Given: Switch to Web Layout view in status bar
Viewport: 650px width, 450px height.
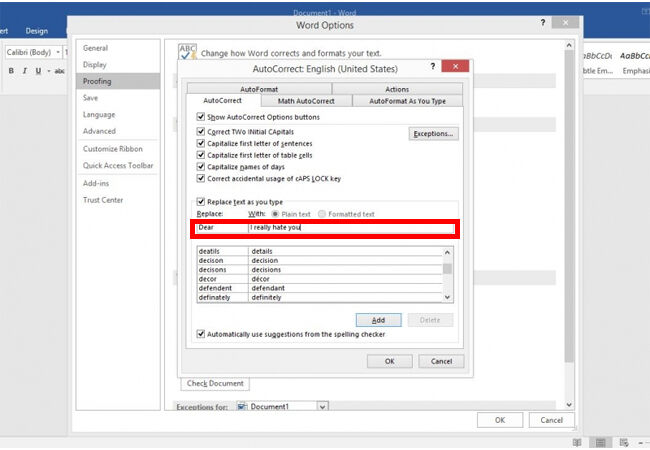Looking at the screenshot, I should pos(623,443).
